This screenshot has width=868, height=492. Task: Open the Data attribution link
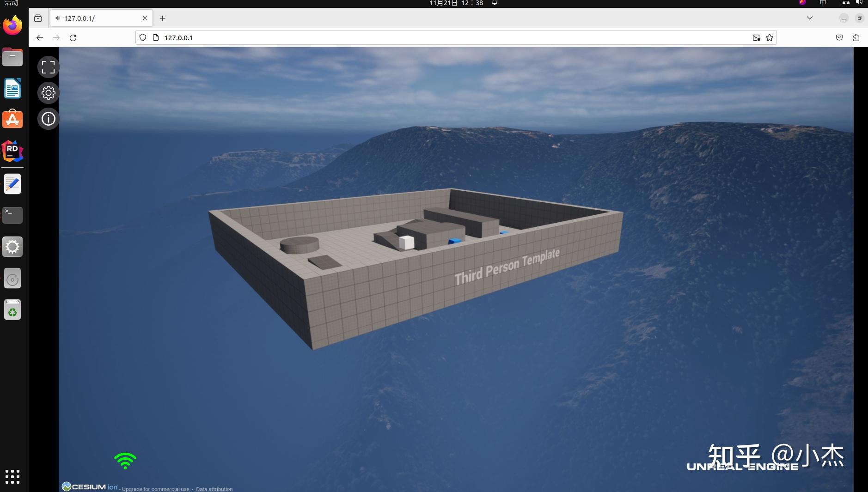pyautogui.click(x=214, y=489)
